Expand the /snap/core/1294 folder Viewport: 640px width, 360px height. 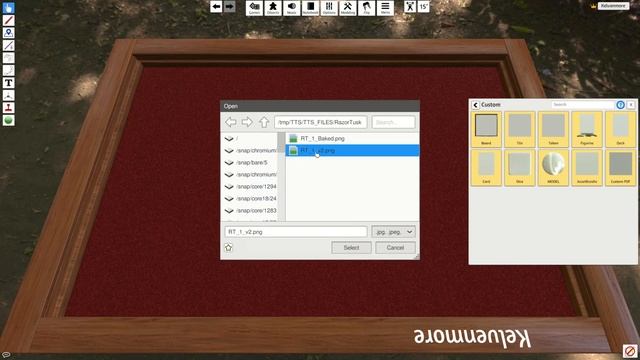(229, 187)
